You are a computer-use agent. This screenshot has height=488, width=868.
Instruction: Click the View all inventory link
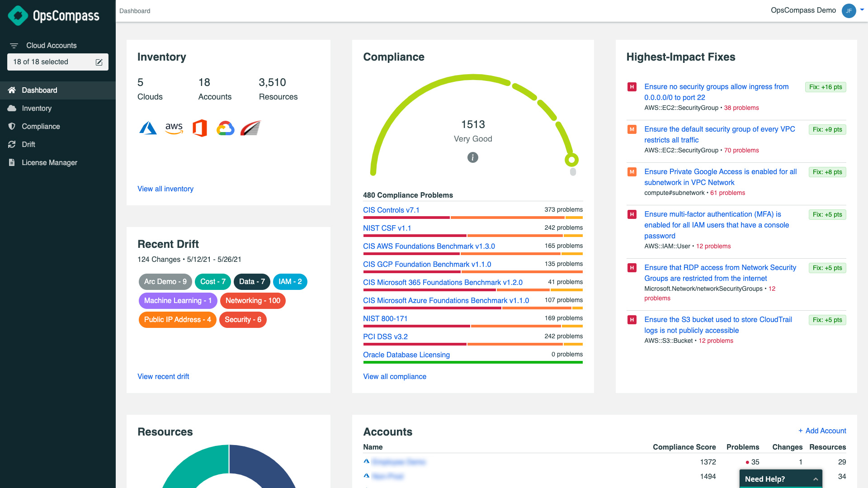(x=165, y=189)
